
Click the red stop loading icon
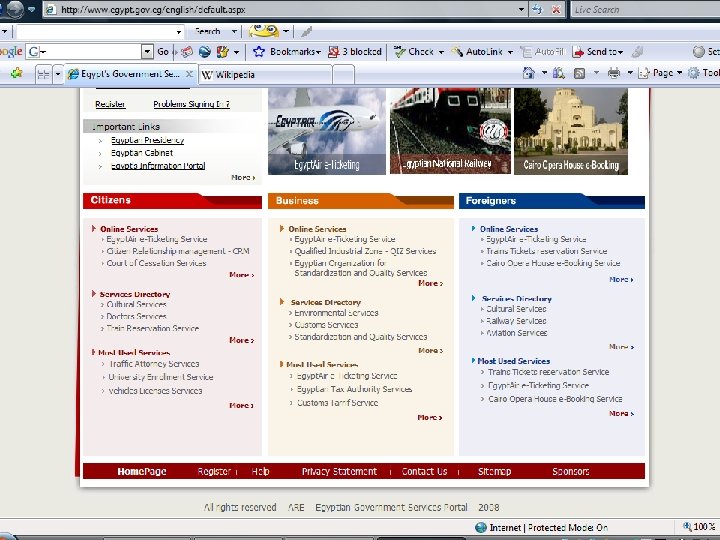pos(556,9)
